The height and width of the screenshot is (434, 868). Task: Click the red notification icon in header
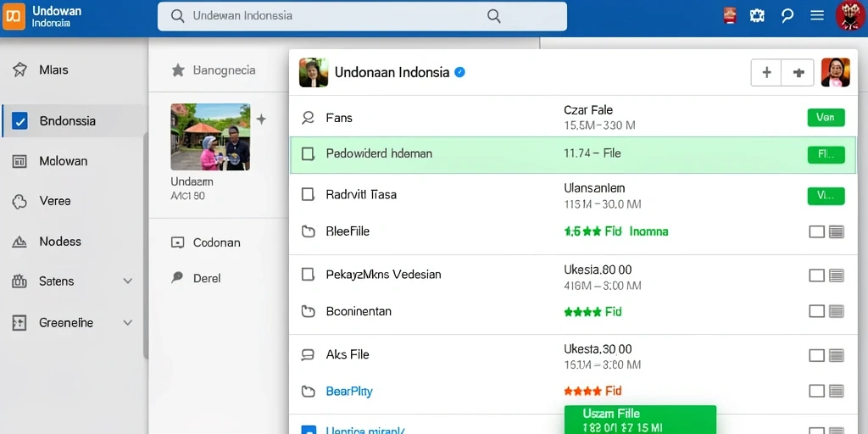point(730,15)
